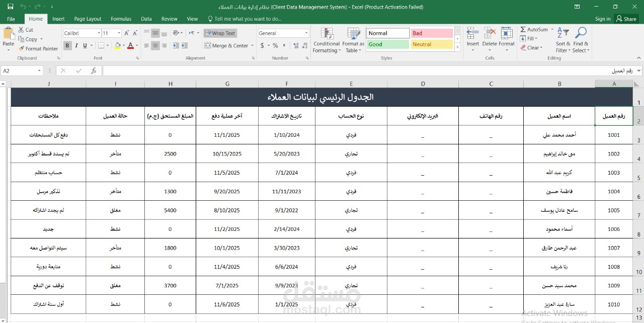Click the Fill Color bucket icon
Viewport: 644px width, 323px height.
click(x=118, y=45)
